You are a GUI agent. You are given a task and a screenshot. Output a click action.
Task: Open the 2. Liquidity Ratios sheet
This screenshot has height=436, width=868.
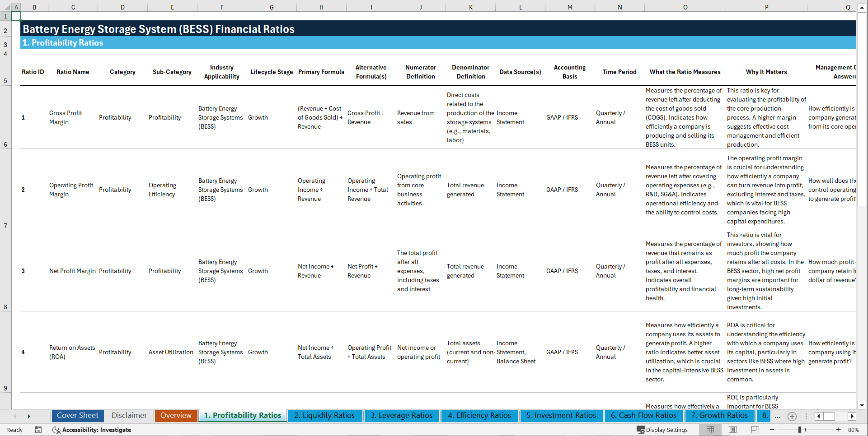324,415
